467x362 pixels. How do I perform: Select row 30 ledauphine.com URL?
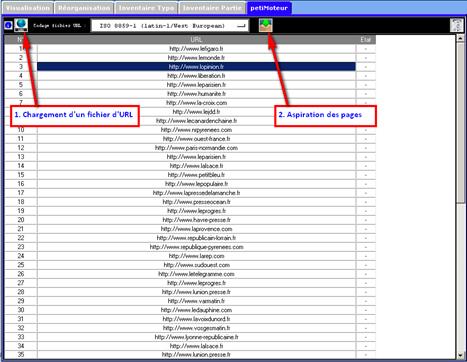196,310
